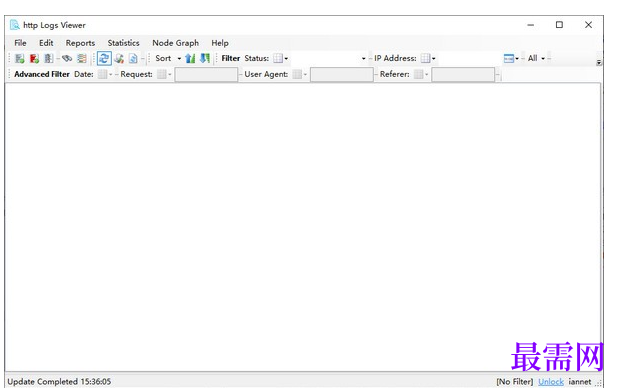Click the open log file icon with green dot
The width and height of the screenshot is (623, 388).
coord(19,59)
